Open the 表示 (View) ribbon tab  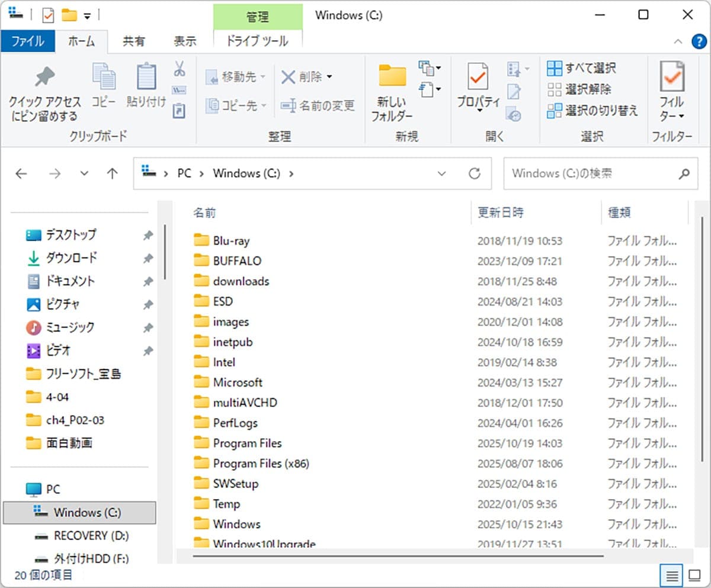point(185,41)
